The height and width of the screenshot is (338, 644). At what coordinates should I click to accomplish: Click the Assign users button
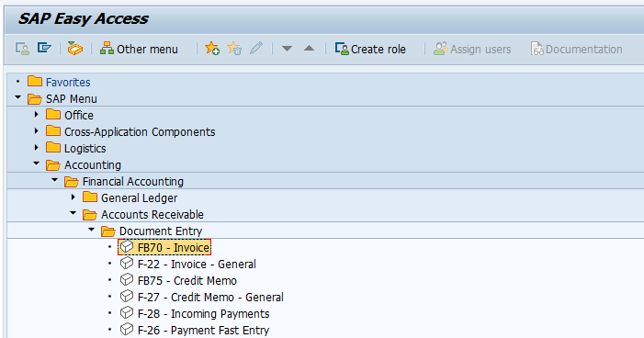tap(472, 49)
